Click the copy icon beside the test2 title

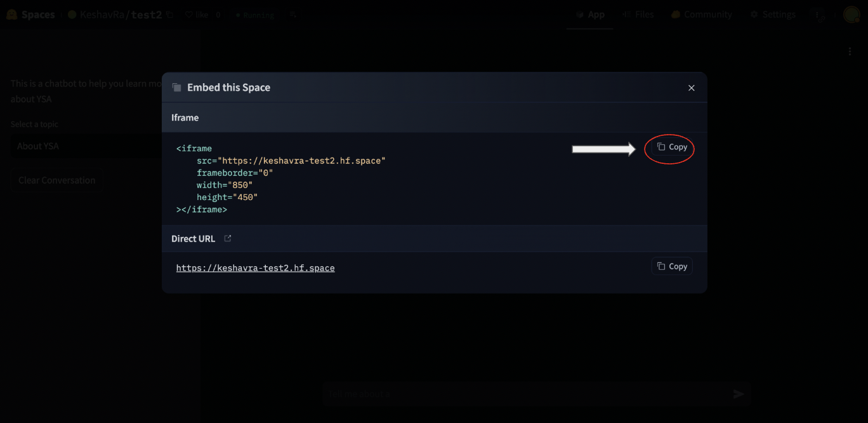coord(169,14)
